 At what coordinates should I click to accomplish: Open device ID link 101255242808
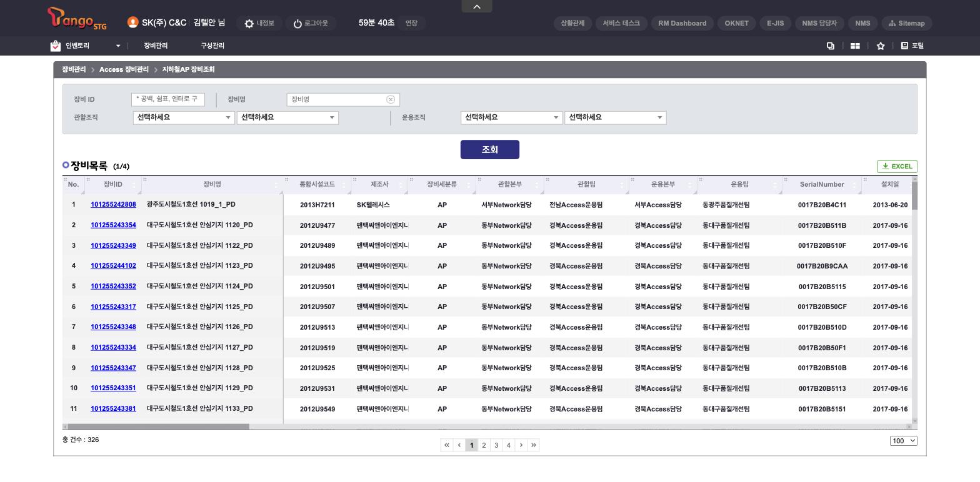113,205
